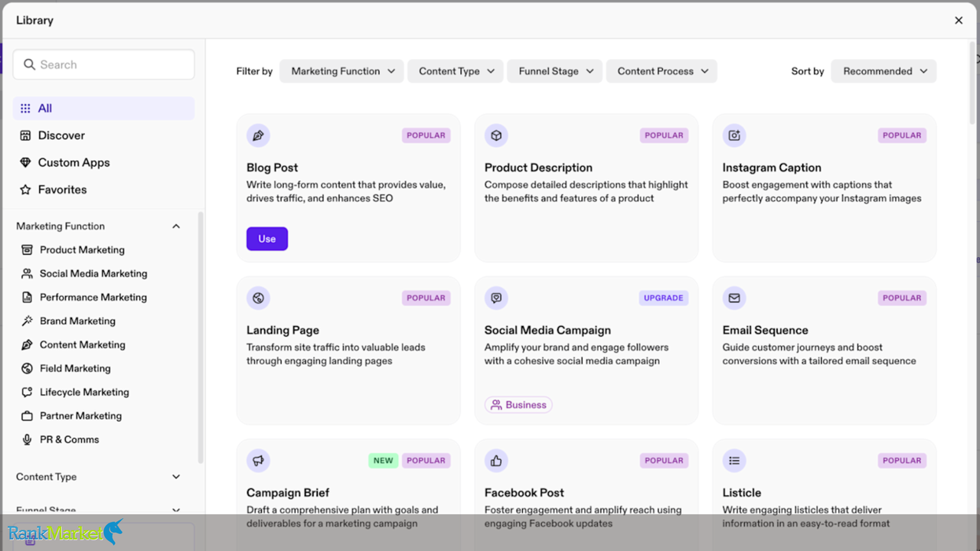Screen dimensions: 980x551
Task: Click the Brand Marketing wand icon
Action: click(27, 321)
